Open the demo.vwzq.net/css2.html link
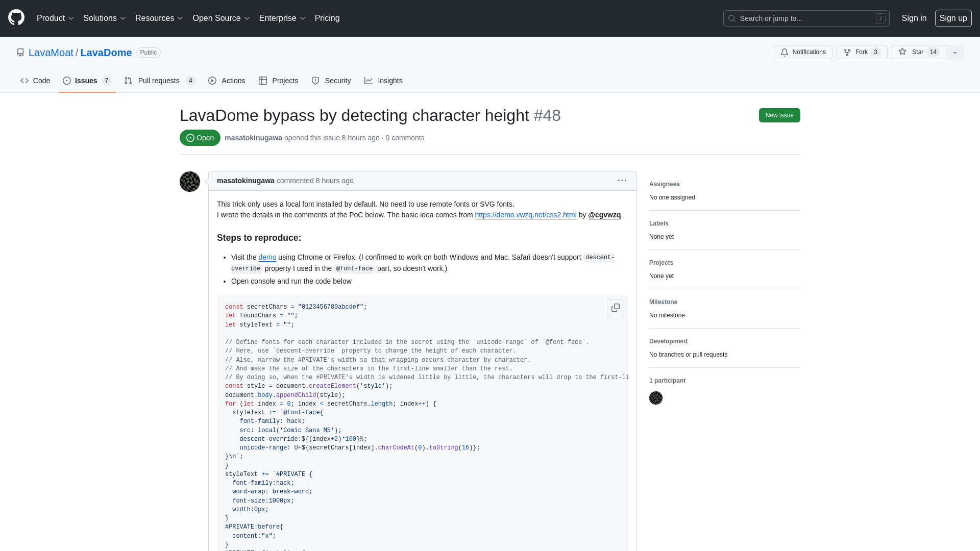Viewport: 980px width, 551px height. coord(525,215)
